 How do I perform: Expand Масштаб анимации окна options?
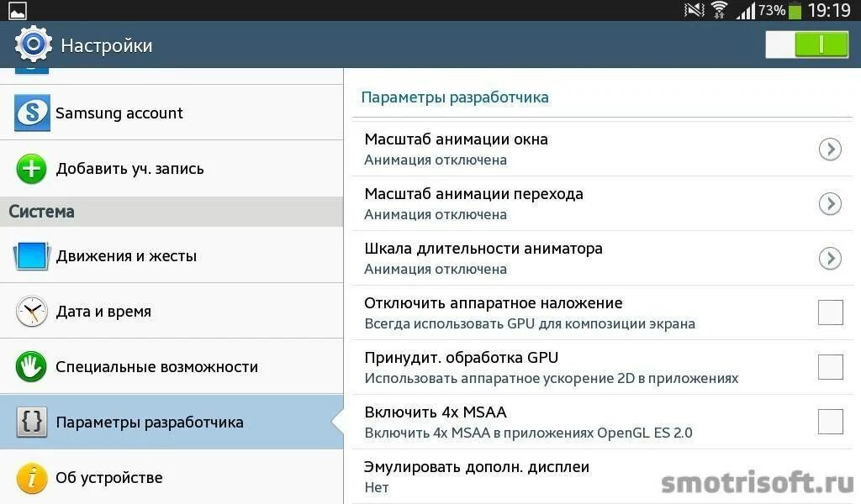point(831,149)
